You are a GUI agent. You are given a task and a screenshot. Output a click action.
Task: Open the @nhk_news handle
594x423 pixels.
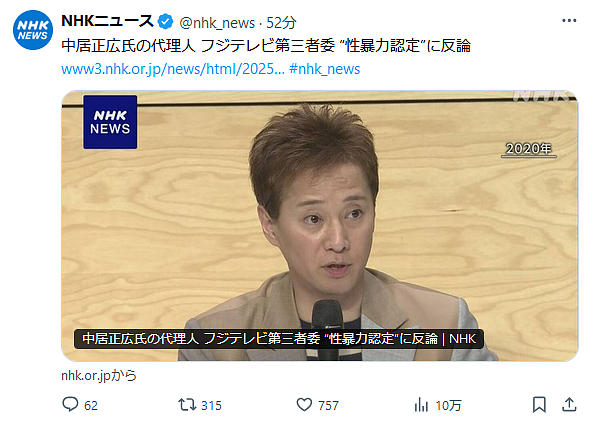[217, 23]
